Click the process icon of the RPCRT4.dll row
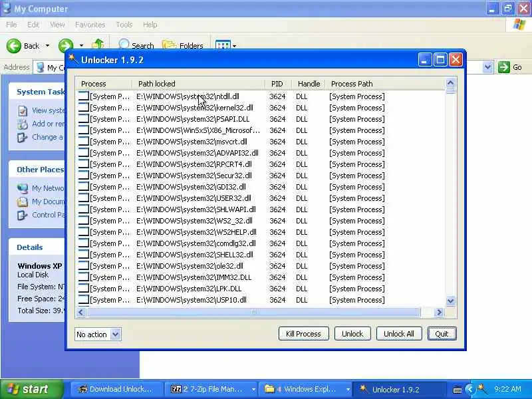The height and width of the screenshot is (399, 532). click(84, 164)
